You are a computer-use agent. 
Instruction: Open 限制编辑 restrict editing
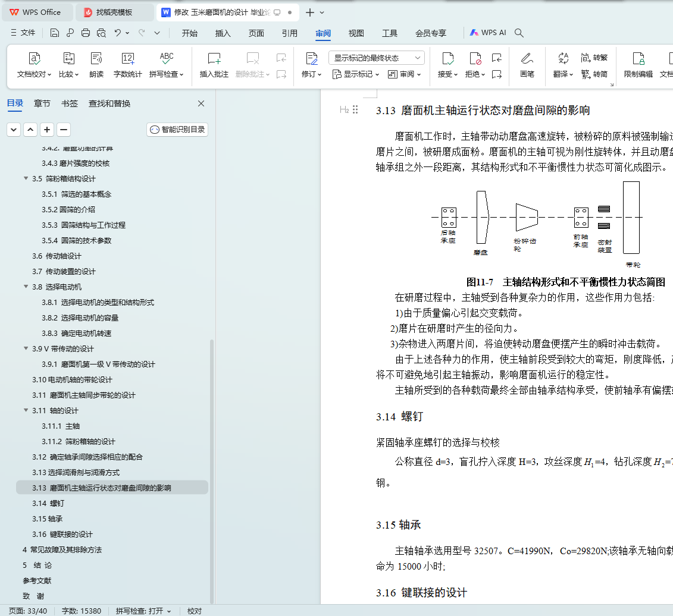638,65
